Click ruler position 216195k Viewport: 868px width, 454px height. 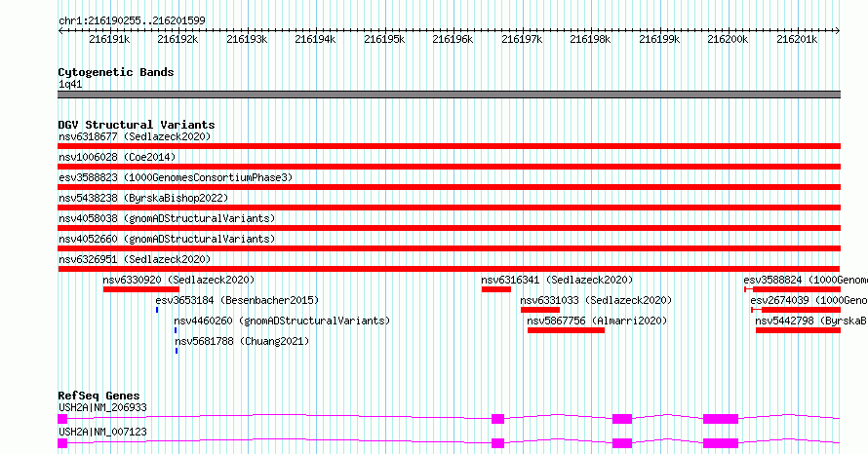click(x=384, y=39)
